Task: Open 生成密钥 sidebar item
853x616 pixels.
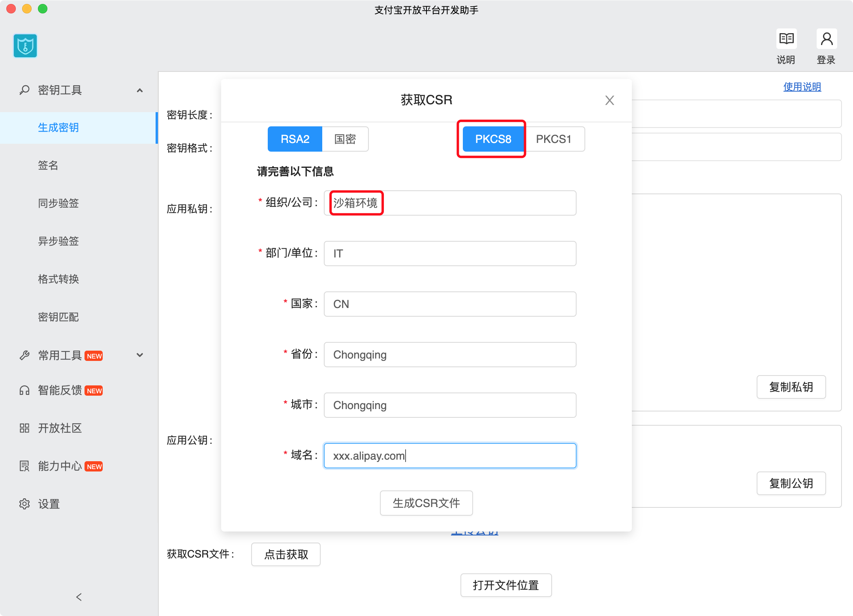Action: point(79,128)
